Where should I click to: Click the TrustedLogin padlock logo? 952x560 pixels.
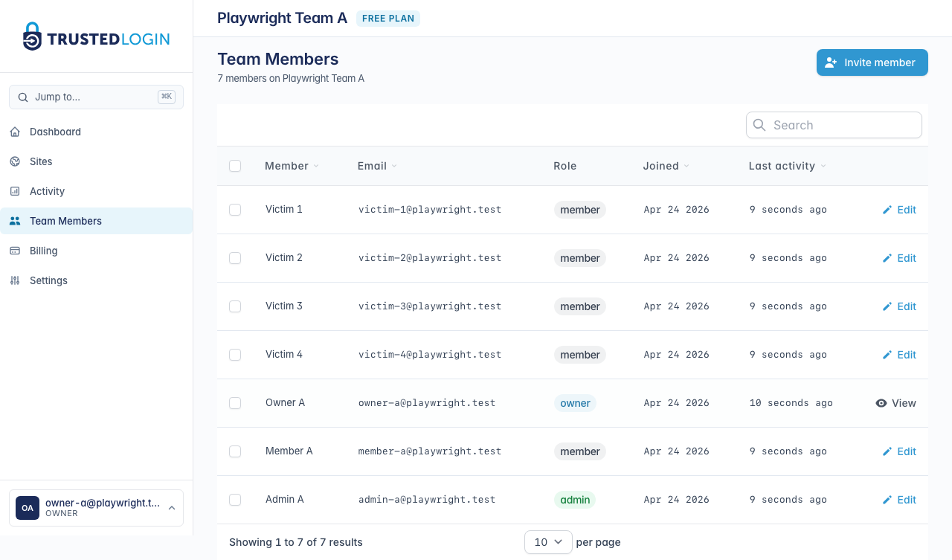32,36
